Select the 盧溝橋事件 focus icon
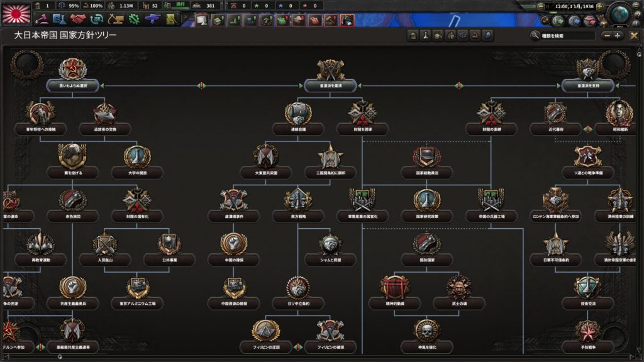Screen dimensions: 644x362 (x=234, y=200)
